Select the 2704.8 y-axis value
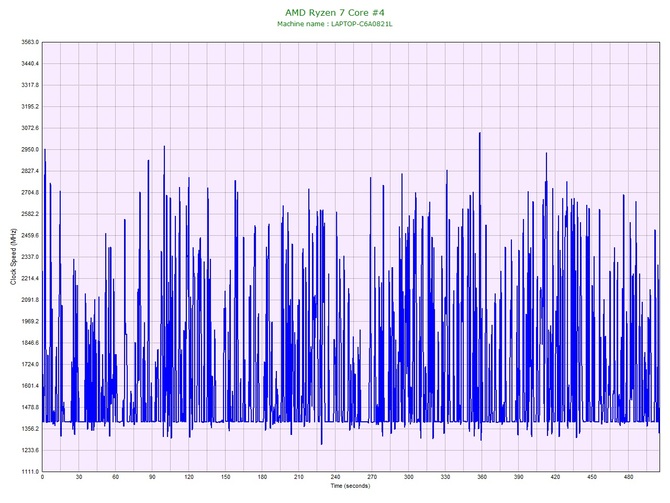This screenshot has height=503, width=670. [30, 193]
